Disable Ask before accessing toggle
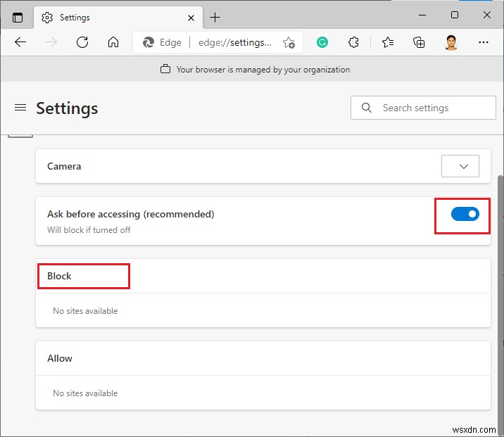This screenshot has height=437, width=504. tap(465, 214)
